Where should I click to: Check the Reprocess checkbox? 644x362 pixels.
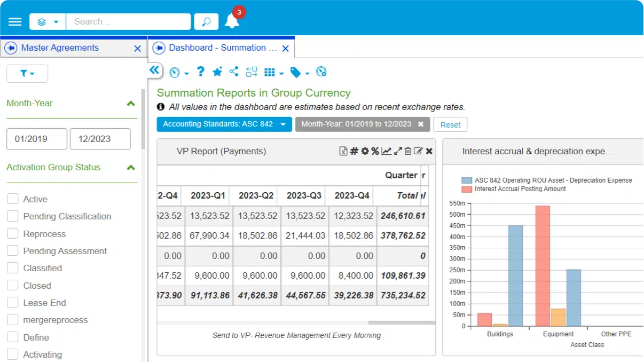pyautogui.click(x=13, y=234)
